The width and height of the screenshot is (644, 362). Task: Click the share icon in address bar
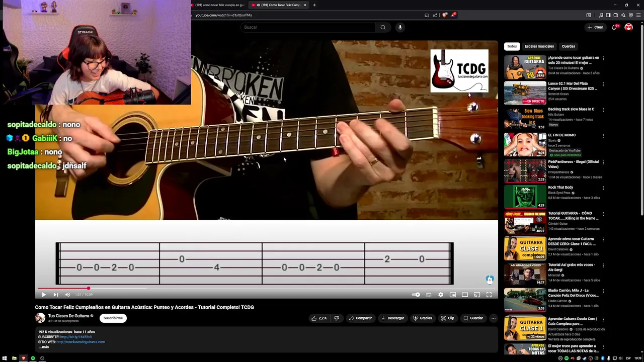coord(435,15)
